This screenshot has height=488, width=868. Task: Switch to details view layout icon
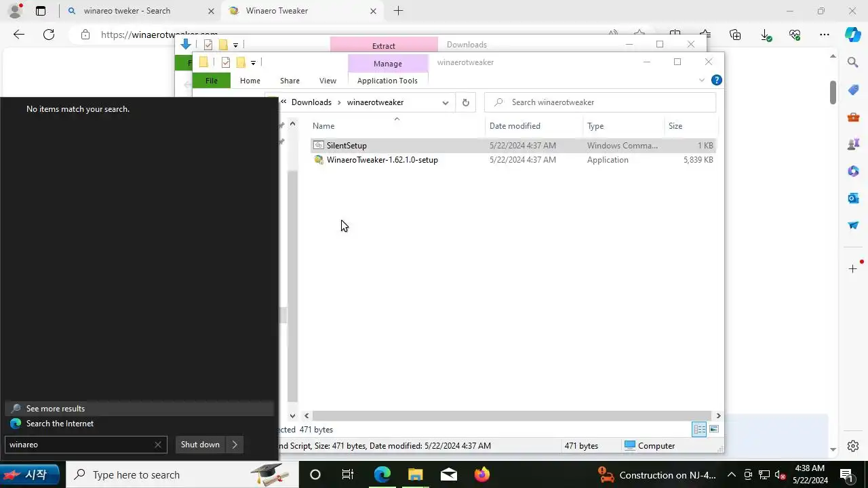pos(699,429)
